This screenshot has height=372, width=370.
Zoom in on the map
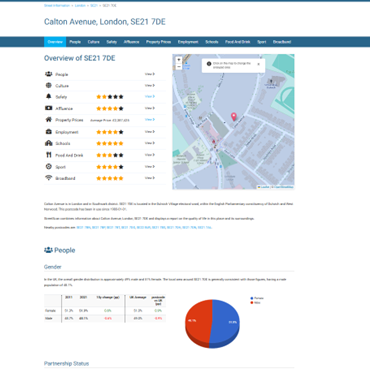pyautogui.click(x=179, y=60)
